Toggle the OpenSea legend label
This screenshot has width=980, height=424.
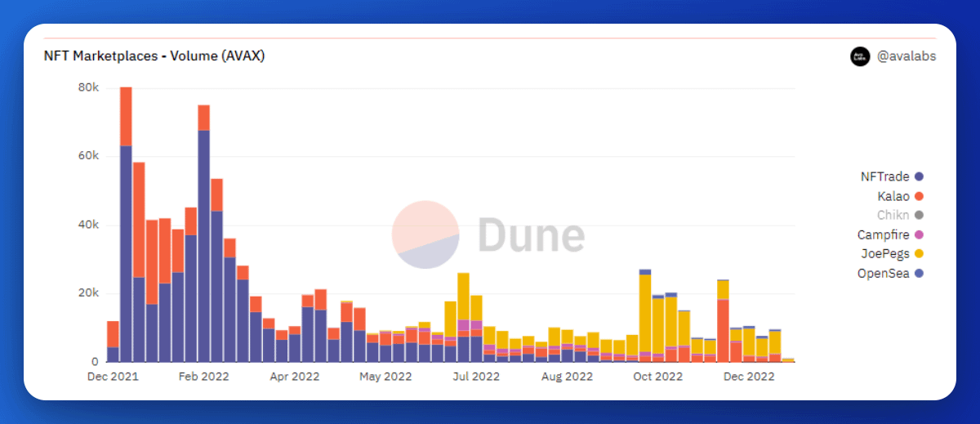pos(884,274)
